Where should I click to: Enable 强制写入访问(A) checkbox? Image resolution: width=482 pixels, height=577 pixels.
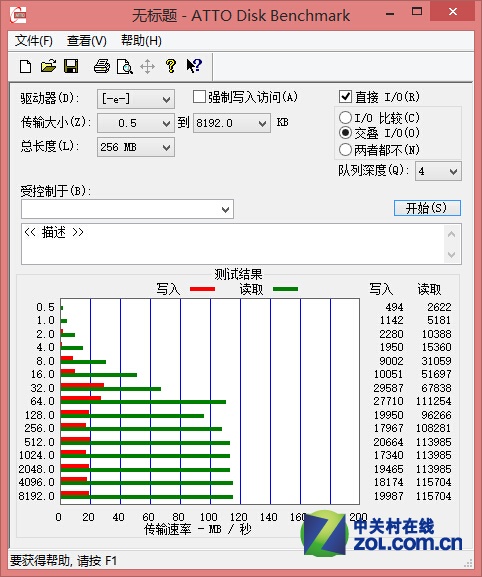[x=199, y=97]
